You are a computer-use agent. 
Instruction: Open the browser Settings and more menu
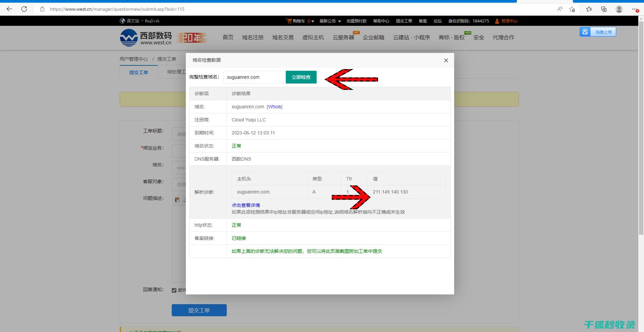pos(635,9)
